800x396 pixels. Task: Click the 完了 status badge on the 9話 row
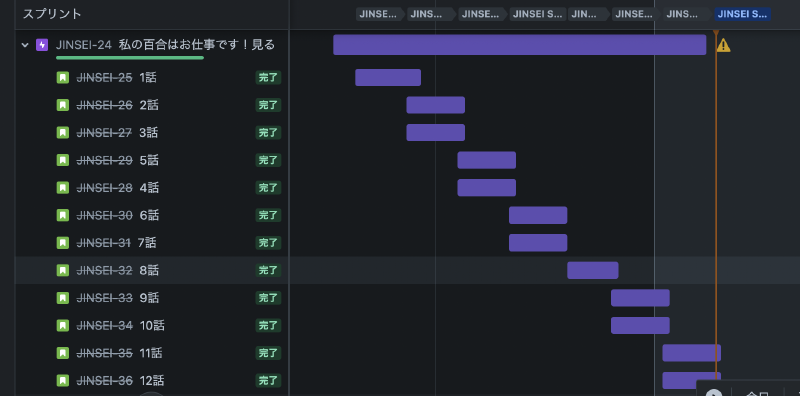[268, 298]
